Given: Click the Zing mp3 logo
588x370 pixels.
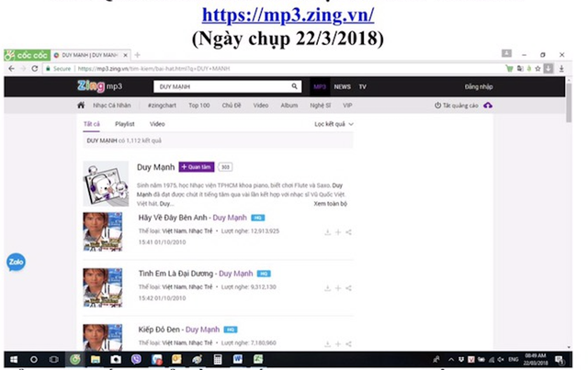Looking at the screenshot, I should 100,86.
